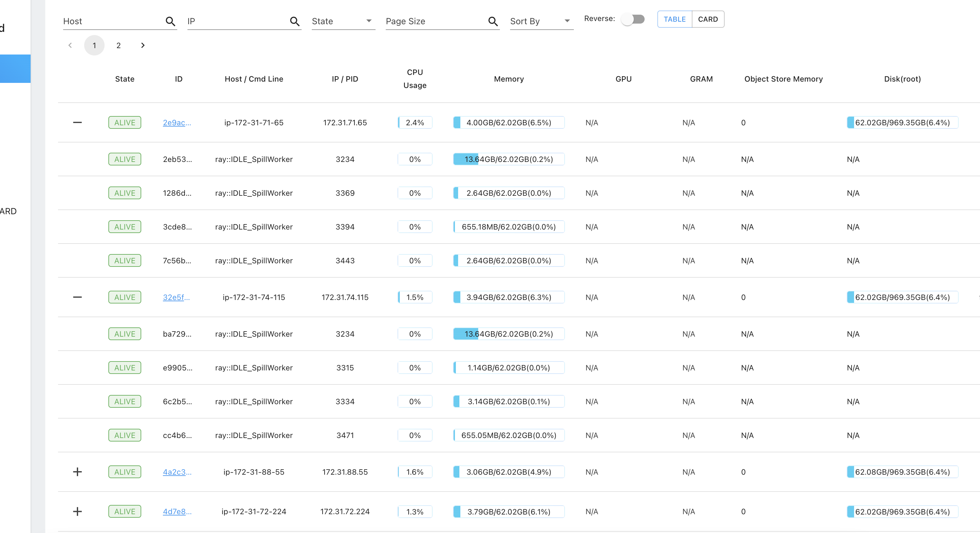Click the Host search magnifier icon
The width and height of the screenshot is (980, 533).
coord(171,21)
